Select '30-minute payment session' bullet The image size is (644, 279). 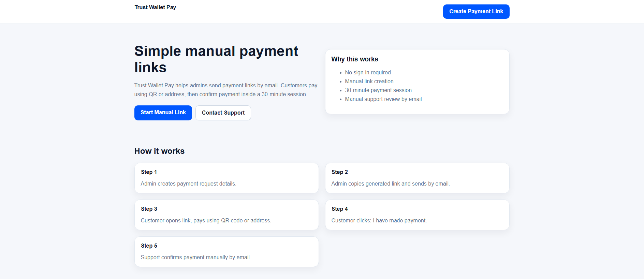pos(378,90)
